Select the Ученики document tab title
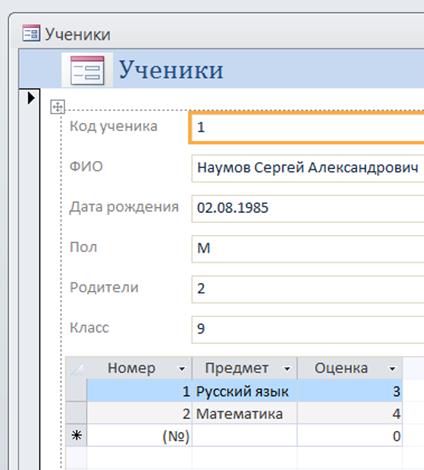 (78, 34)
